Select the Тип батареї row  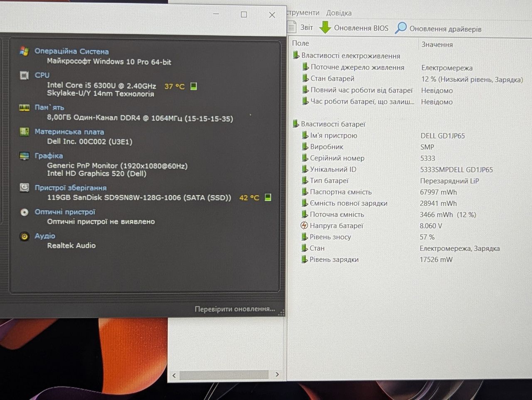pos(389,181)
